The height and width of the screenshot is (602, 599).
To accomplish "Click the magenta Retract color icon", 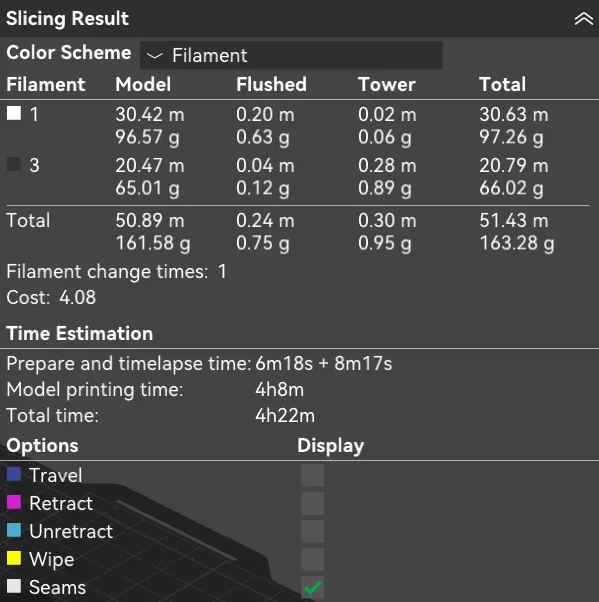I will pos(14,502).
